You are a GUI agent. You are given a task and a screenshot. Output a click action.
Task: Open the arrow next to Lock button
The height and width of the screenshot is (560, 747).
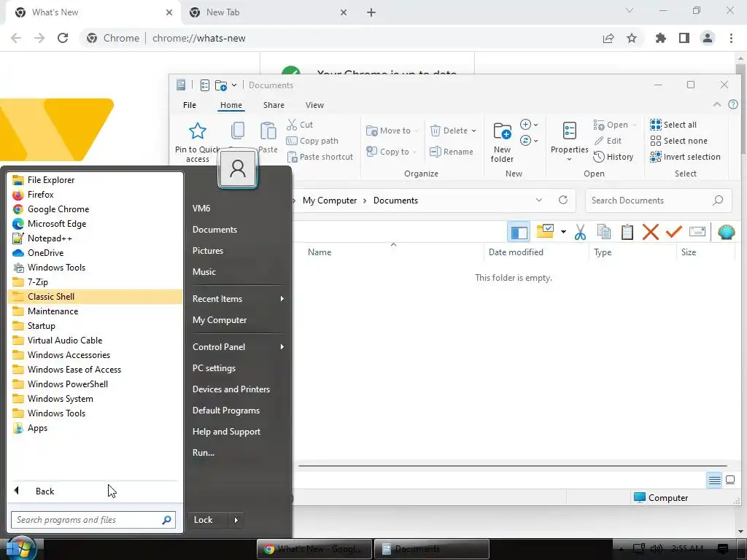tap(236, 520)
